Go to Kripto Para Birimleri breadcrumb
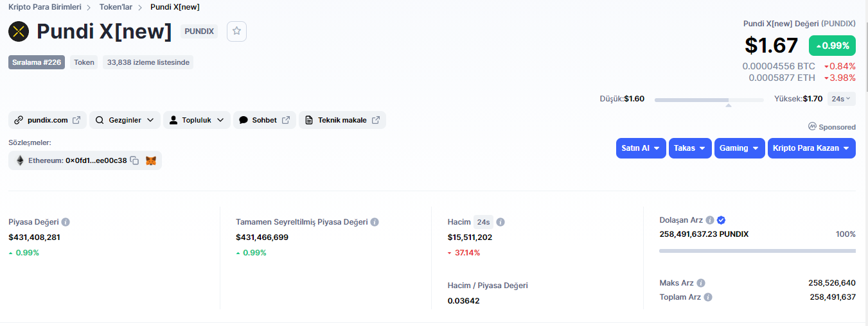This screenshot has height=326, width=868. 44,7
